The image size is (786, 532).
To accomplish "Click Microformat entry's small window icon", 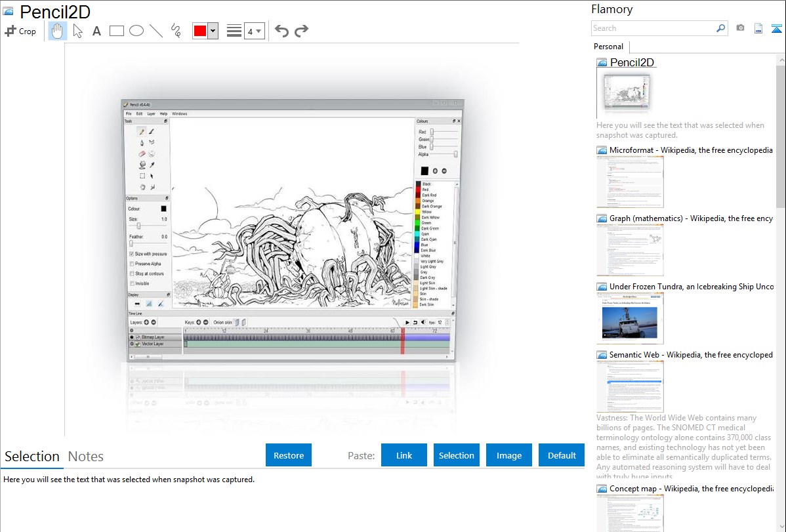I will pyautogui.click(x=602, y=150).
